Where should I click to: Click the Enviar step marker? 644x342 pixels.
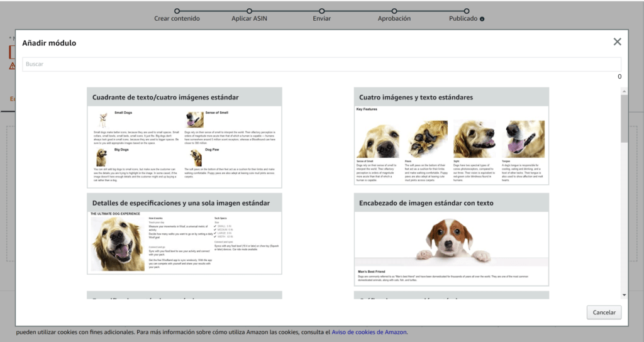click(x=321, y=11)
